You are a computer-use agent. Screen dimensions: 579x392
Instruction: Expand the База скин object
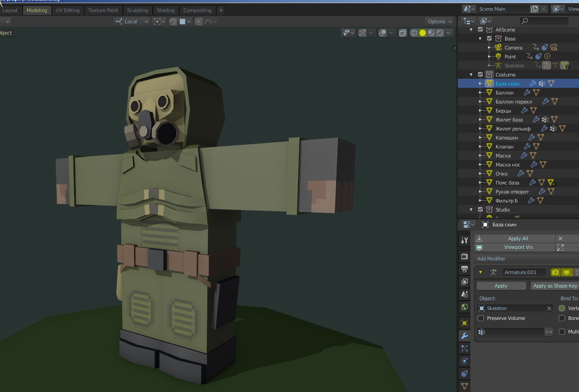point(480,84)
